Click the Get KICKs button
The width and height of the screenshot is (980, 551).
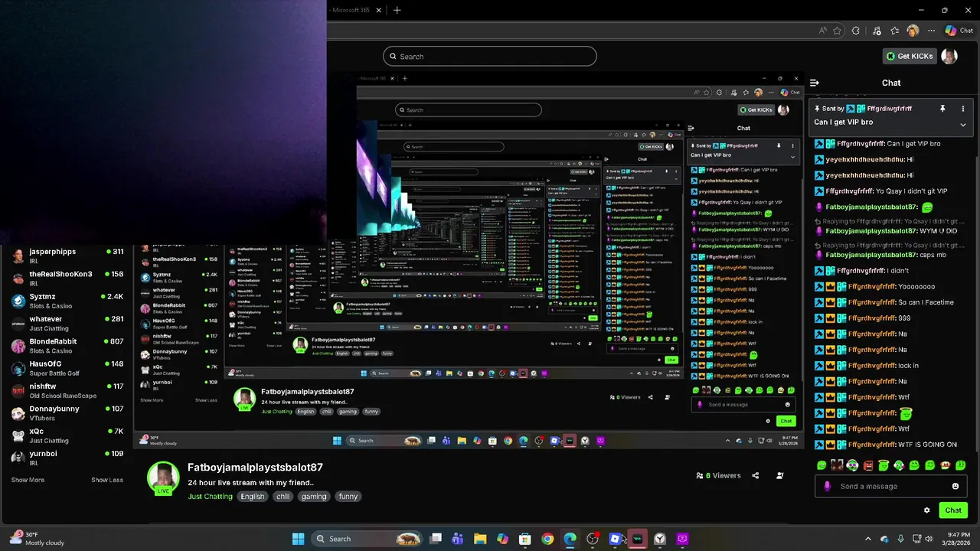coord(910,56)
